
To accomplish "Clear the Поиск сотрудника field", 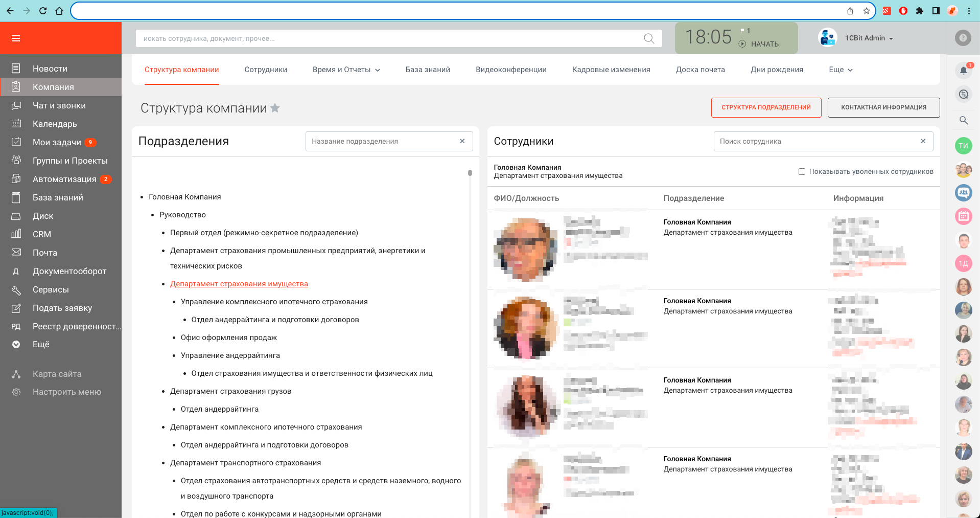I will click(923, 141).
